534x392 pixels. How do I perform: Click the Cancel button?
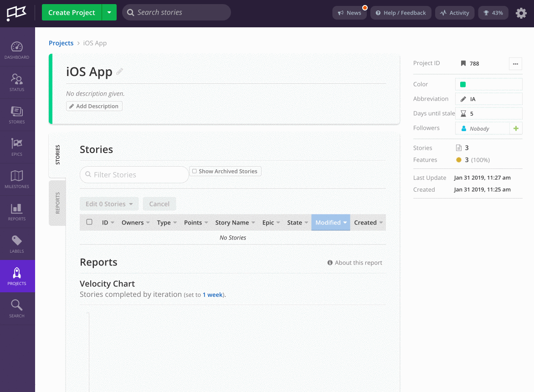159,204
